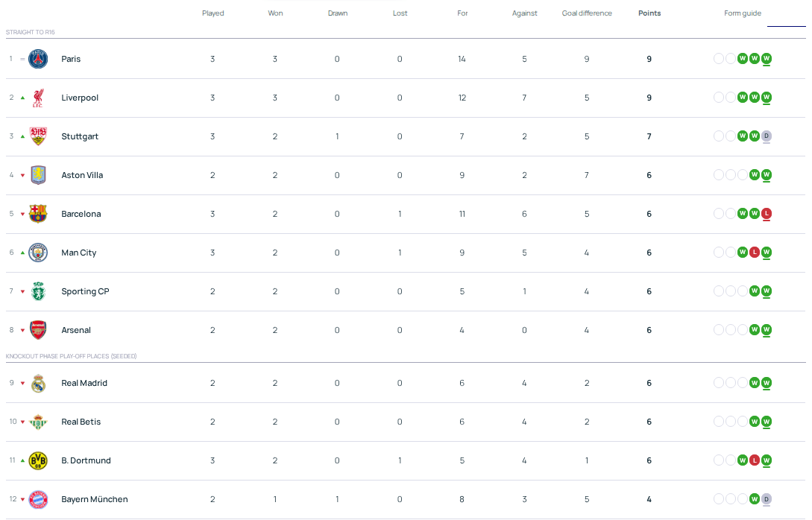This screenshot has height=520, width=812.
Task: Sort table by Points column header
Action: (x=649, y=13)
